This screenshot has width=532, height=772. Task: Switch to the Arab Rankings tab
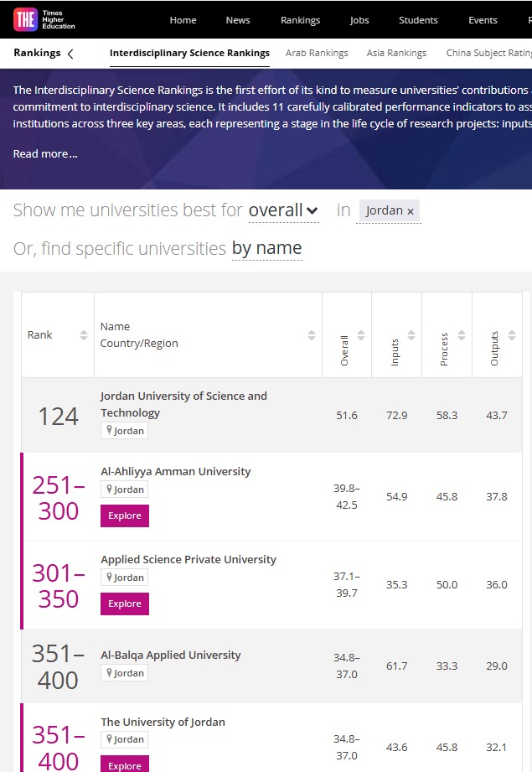click(317, 53)
